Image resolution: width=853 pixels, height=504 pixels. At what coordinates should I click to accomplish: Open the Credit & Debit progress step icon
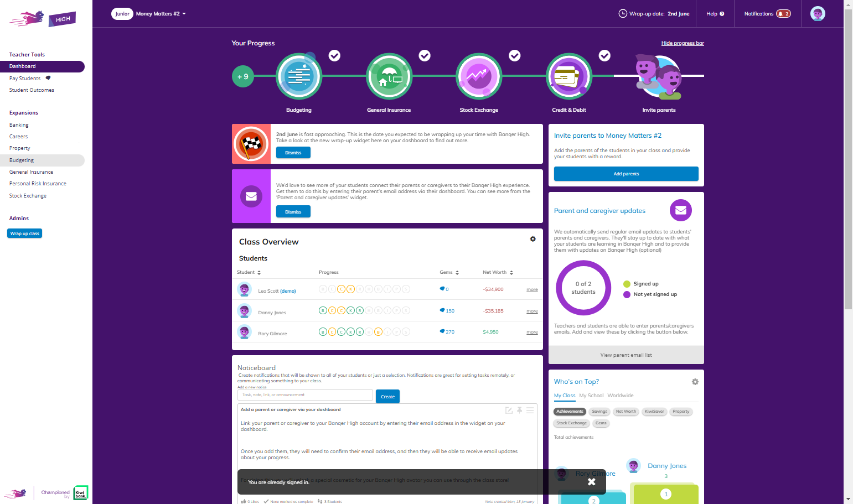569,76
